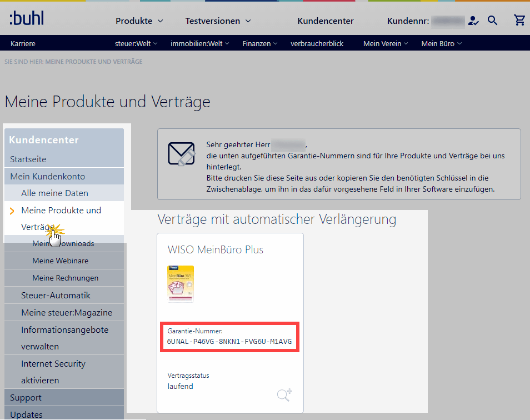
Task: Open Updates section in sidebar
Action: (x=64, y=413)
